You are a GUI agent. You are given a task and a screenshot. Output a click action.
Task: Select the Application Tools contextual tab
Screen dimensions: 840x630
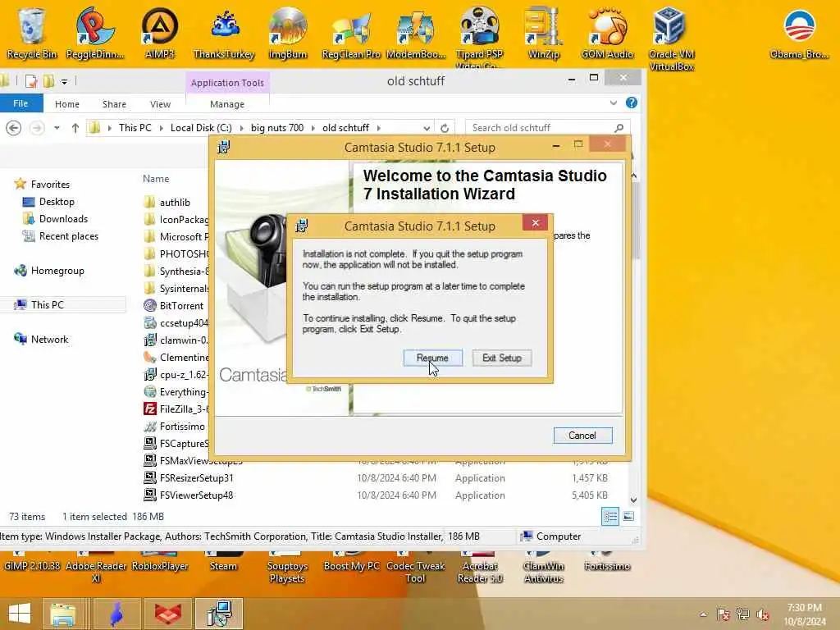click(x=227, y=83)
